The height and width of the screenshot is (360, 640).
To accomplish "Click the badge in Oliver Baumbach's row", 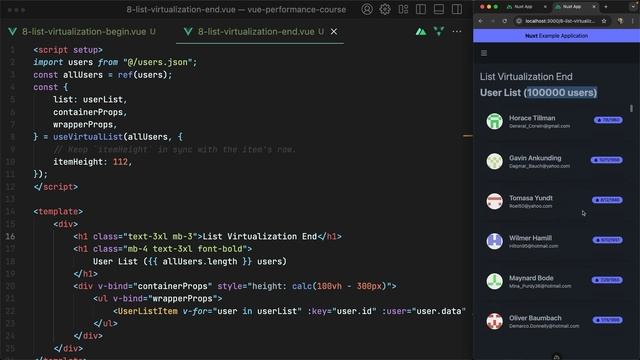I will [607, 320].
